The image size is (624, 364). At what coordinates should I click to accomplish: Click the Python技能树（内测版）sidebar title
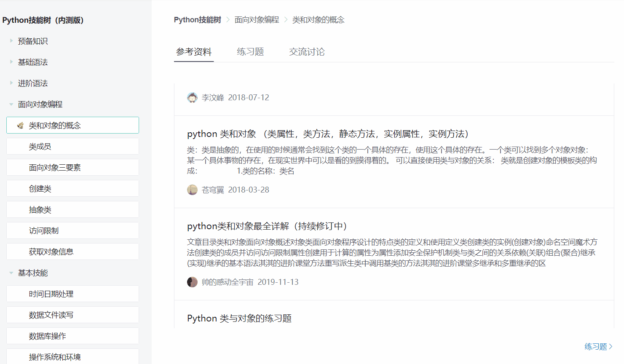43,20
